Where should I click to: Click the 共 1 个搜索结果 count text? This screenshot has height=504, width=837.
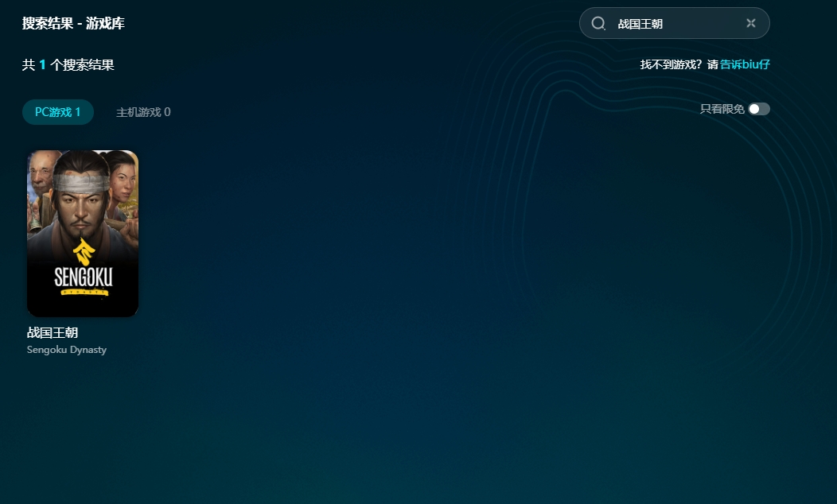point(68,65)
